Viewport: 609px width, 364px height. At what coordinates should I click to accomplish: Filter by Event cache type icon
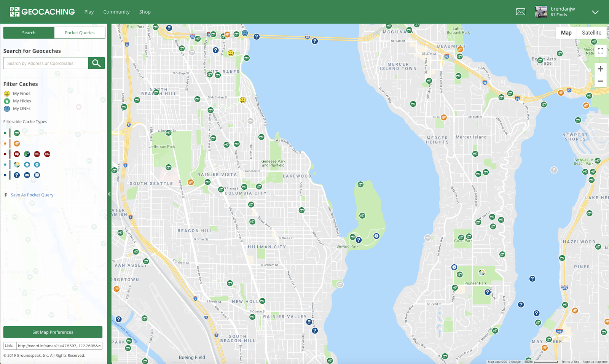(17, 154)
